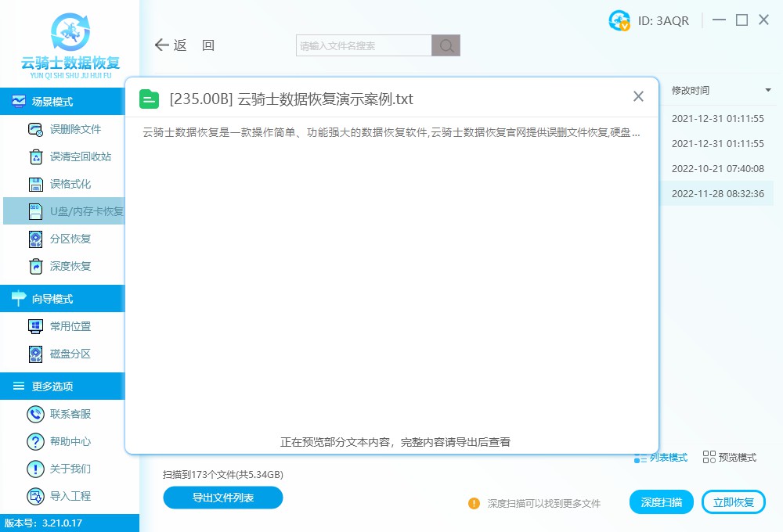Click the 导出文件列表 button
The width and height of the screenshot is (783, 532).
click(222, 498)
